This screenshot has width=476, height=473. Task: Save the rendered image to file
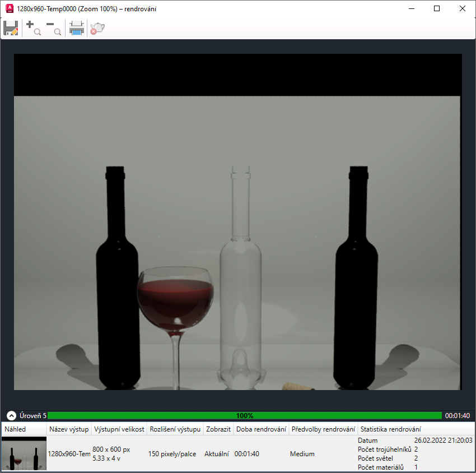(x=11, y=28)
